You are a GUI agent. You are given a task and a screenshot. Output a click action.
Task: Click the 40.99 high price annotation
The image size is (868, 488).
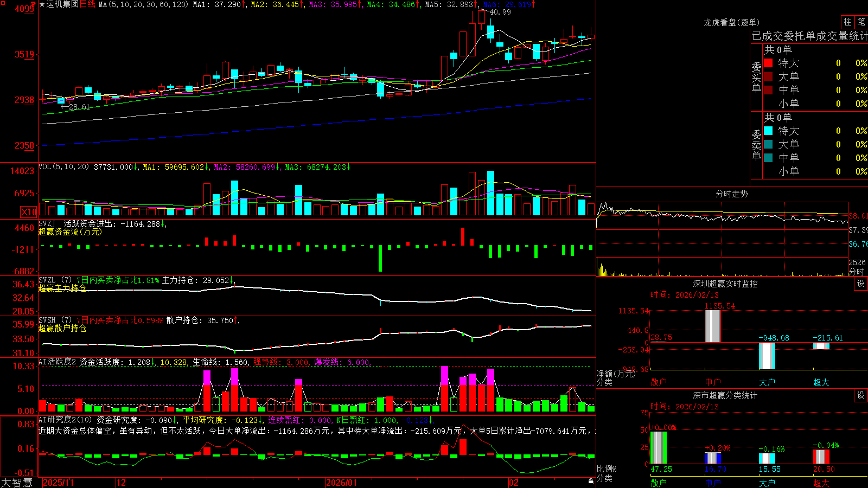500,12
